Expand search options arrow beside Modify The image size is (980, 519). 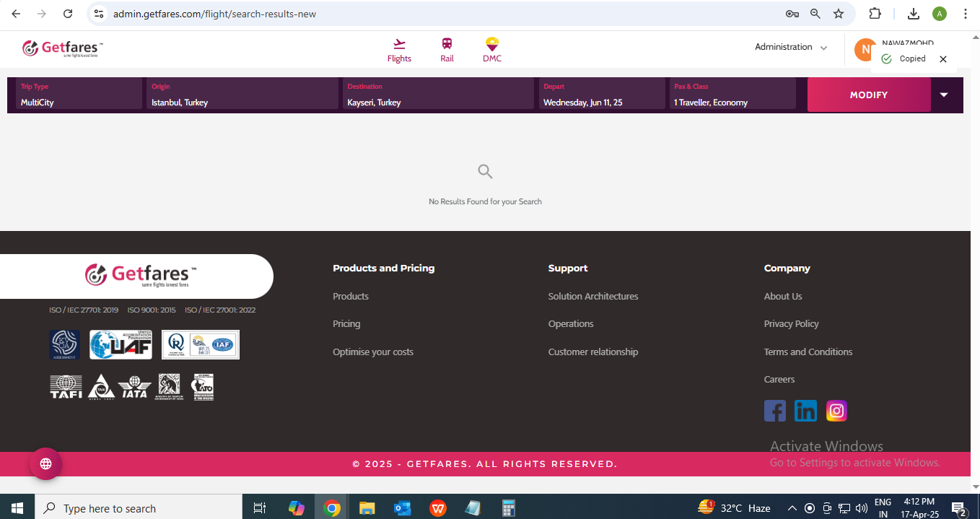944,95
